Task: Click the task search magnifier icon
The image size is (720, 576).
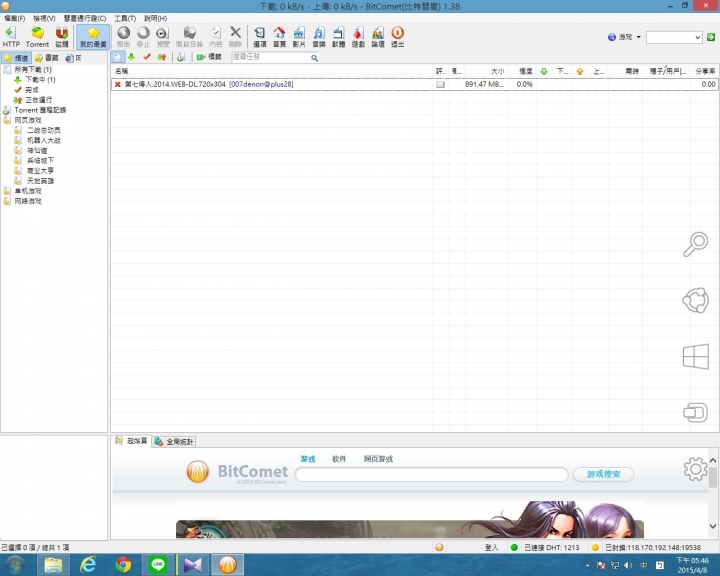Action: pyautogui.click(x=314, y=57)
